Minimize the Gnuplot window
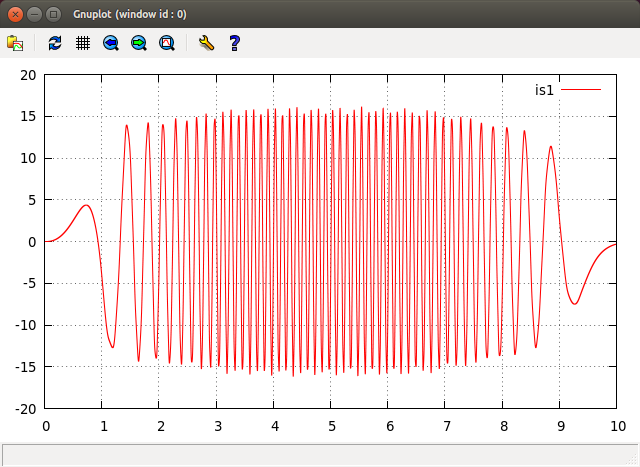640x467 pixels. click(x=34, y=15)
